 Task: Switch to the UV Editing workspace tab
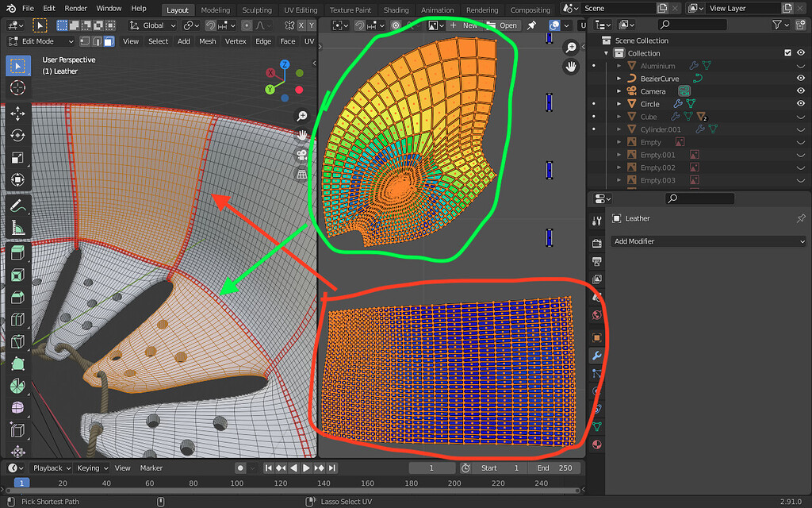(x=301, y=10)
